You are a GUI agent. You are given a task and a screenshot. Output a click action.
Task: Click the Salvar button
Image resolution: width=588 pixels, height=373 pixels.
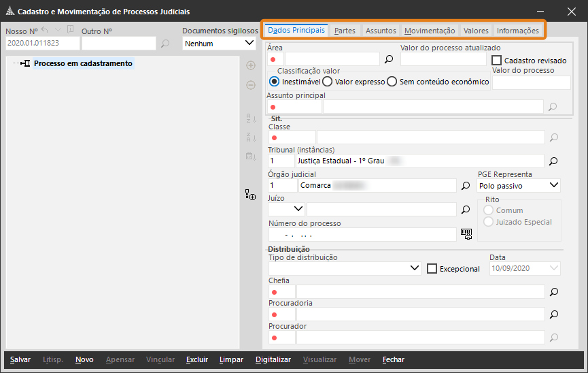[x=20, y=359]
